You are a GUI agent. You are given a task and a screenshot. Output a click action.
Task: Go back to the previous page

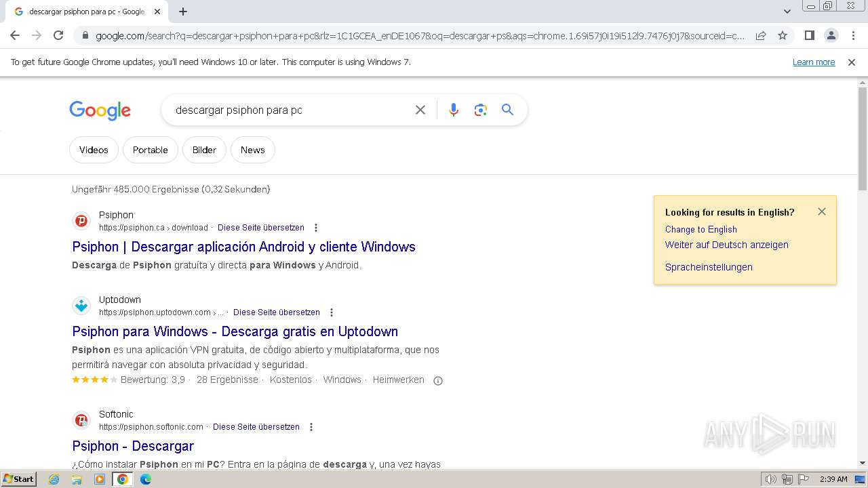click(15, 35)
